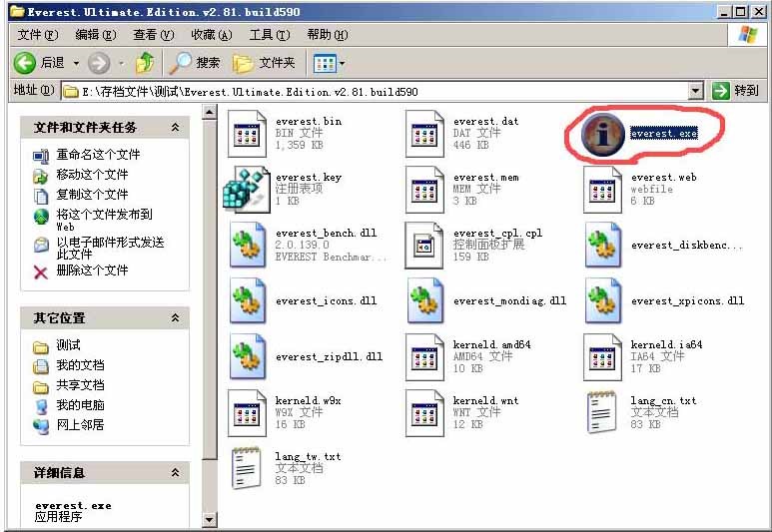Select the lang_tw.txt document icon

point(246,468)
